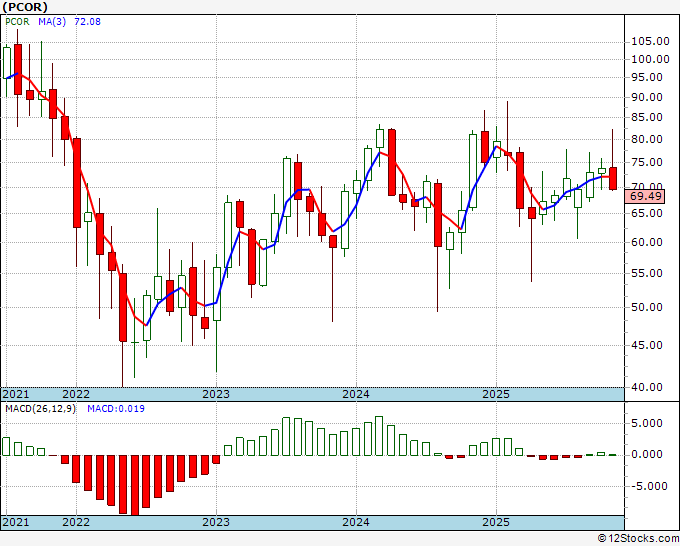Click 2023 on the price chart time axis
This screenshot has height=546, width=680.
[x=216, y=394]
